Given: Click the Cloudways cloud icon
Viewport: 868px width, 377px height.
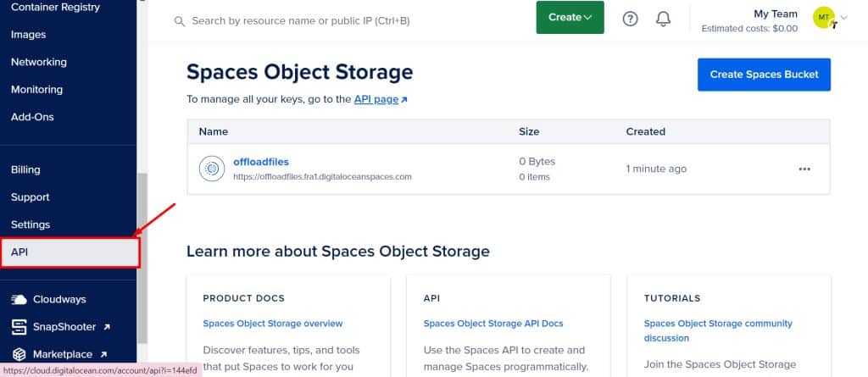Looking at the screenshot, I should point(19,300).
